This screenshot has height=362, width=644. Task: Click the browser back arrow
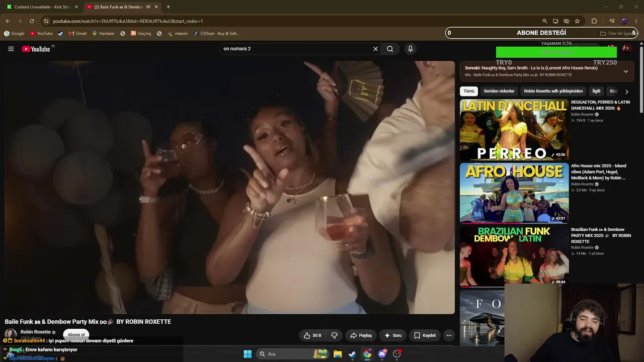pos(8,21)
